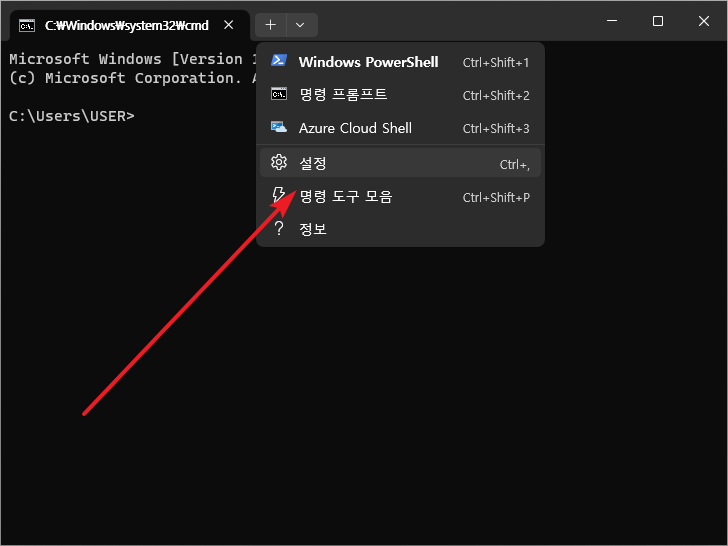Image resolution: width=728 pixels, height=546 pixels.
Task: Close the terminal window
Action: (703, 21)
